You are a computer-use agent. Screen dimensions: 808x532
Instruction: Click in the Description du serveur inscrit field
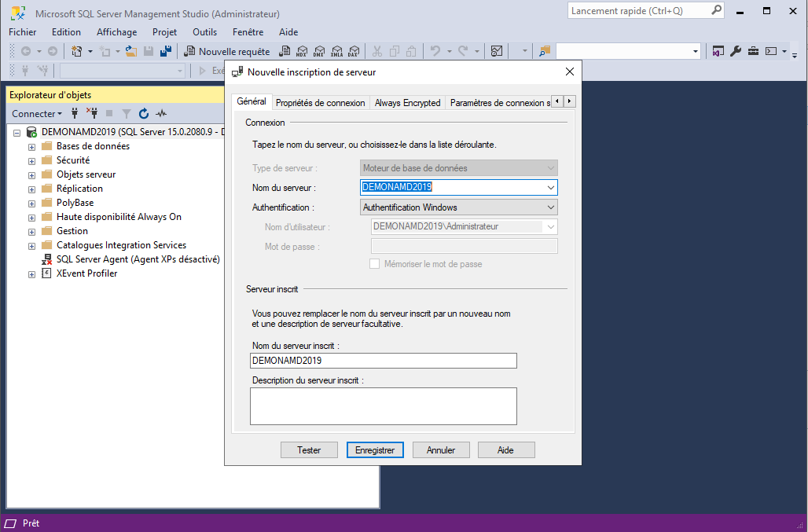pos(383,406)
